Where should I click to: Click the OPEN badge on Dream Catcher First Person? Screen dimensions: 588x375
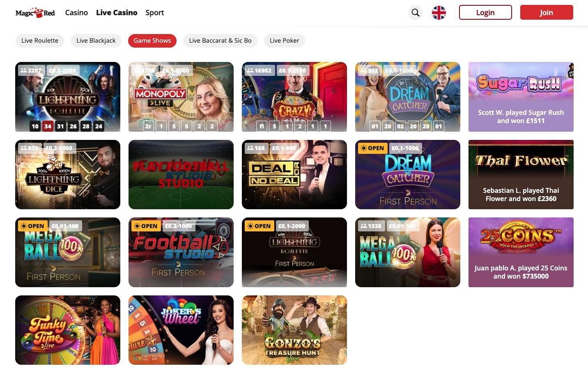point(372,148)
